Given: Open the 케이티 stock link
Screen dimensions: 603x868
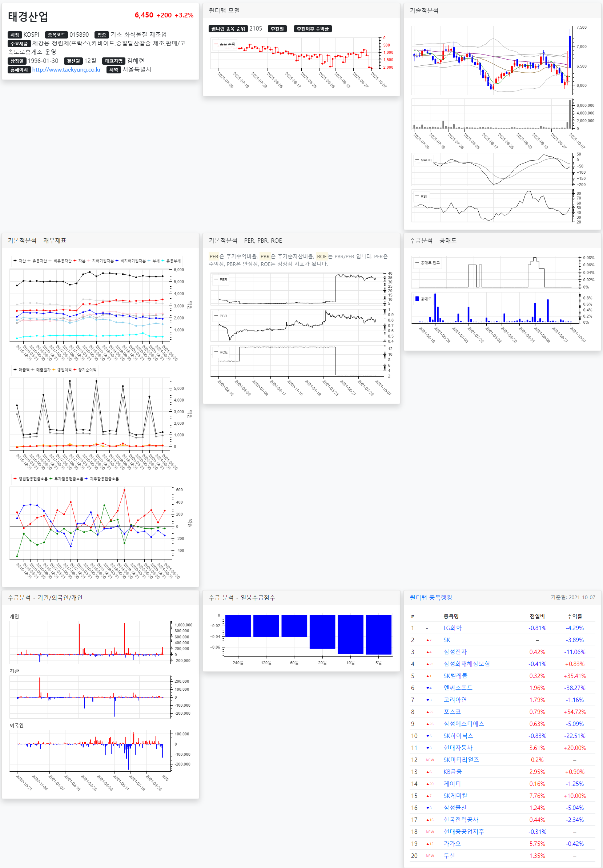Looking at the screenshot, I should 452,784.
